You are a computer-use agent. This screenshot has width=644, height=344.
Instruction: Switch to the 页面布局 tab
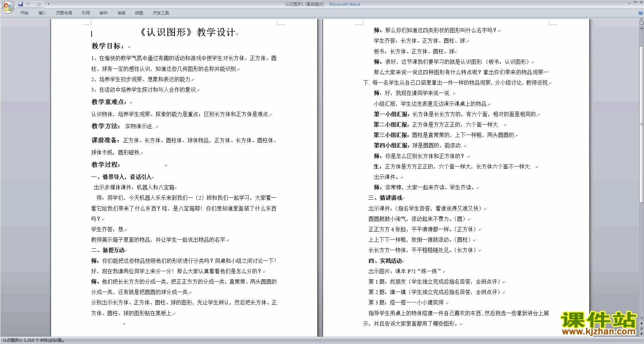64,13
